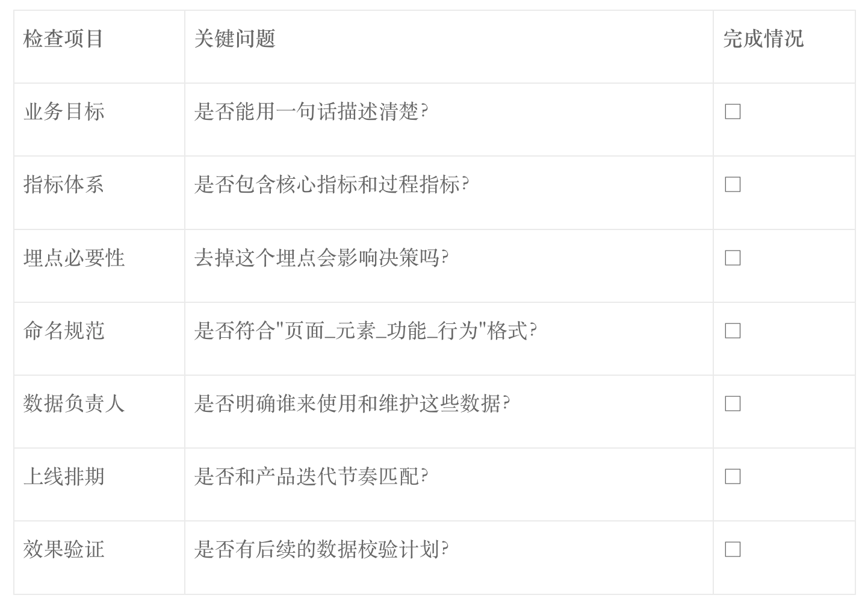Check the 业务目标 completion checkbox
This screenshot has height=607, width=868.
tap(733, 111)
